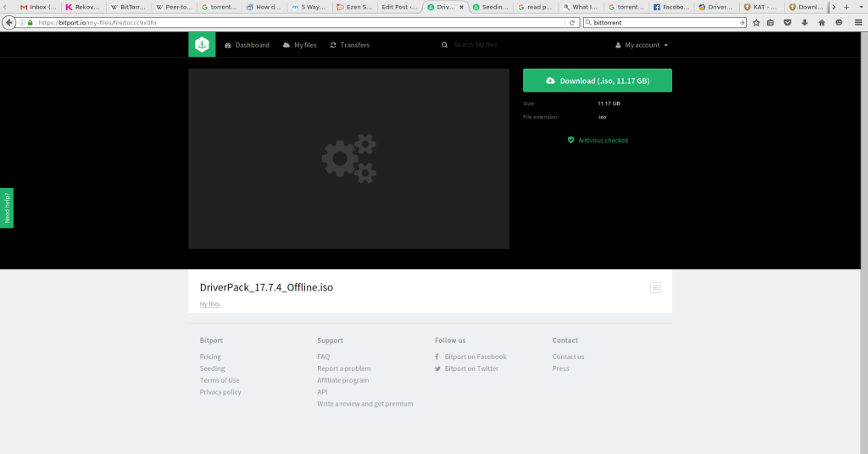
Task: Open the downloads arrow icon
Action: click(x=804, y=23)
